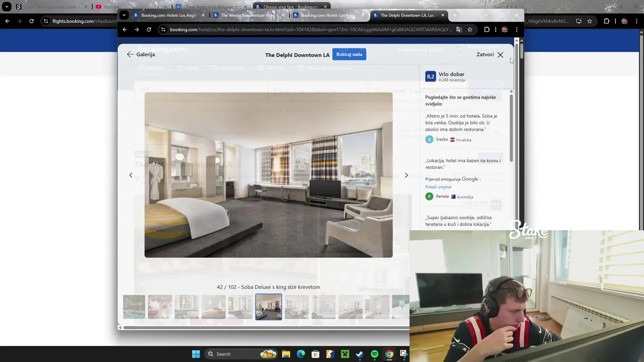View site information for booking.com
Image resolution: width=644 pixels, height=362 pixels.
point(163,30)
